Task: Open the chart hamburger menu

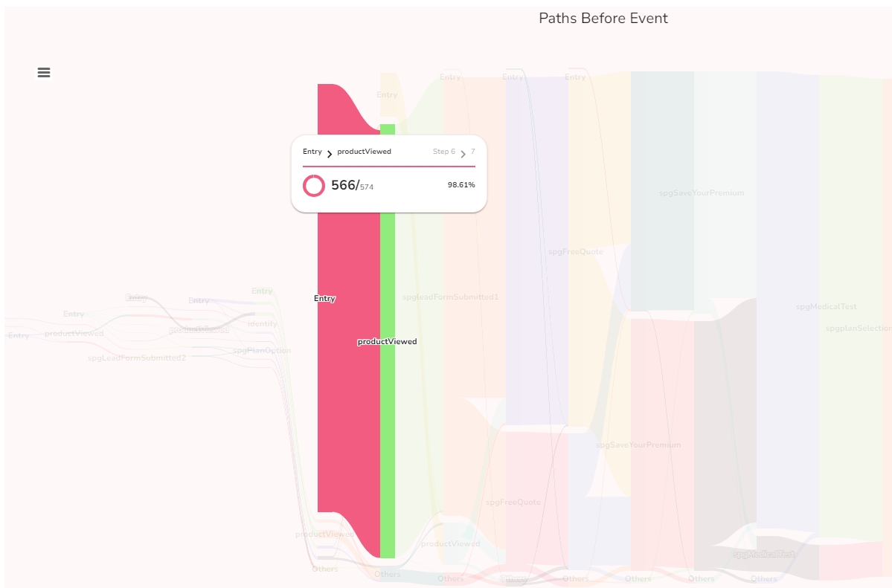Action: (x=44, y=72)
